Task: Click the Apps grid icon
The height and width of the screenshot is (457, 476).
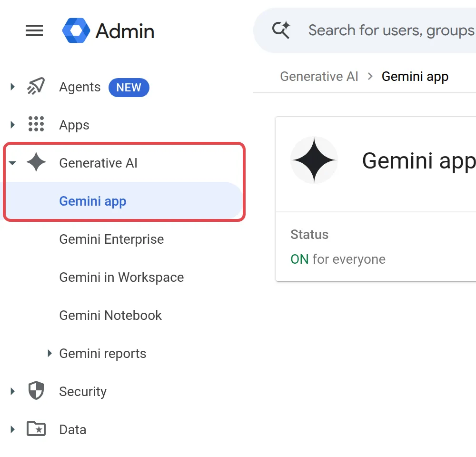Action: 36,124
